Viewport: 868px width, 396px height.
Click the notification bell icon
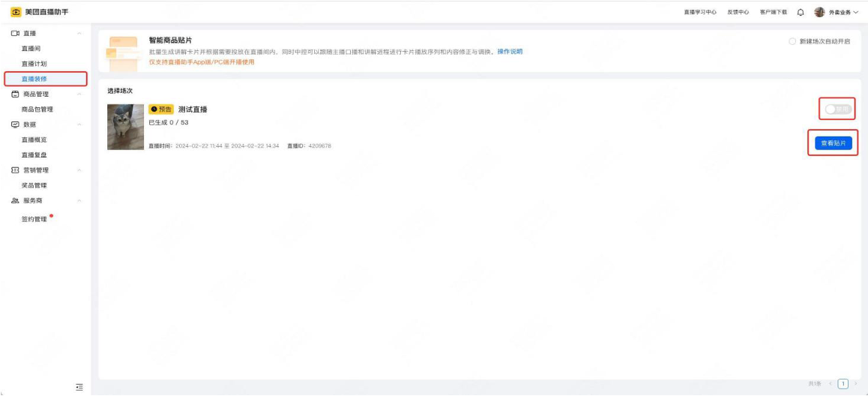coord(801,12)
